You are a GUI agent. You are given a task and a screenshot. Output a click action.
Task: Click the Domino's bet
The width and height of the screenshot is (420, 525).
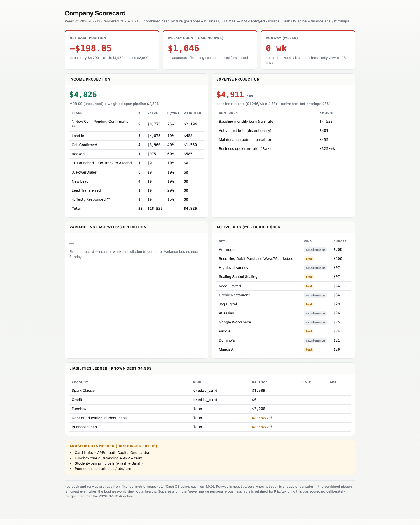click(227, 340)
